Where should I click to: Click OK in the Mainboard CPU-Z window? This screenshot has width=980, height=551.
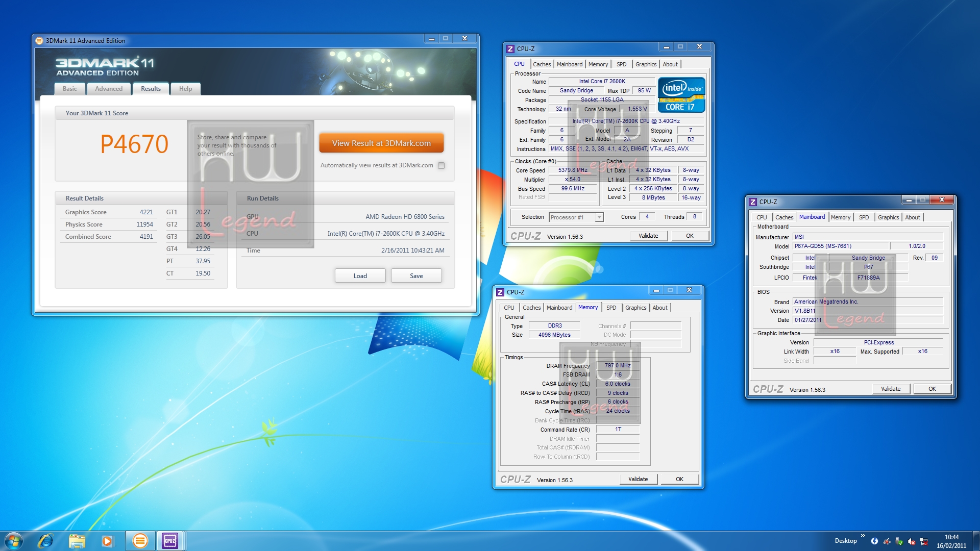pos(932,389)
